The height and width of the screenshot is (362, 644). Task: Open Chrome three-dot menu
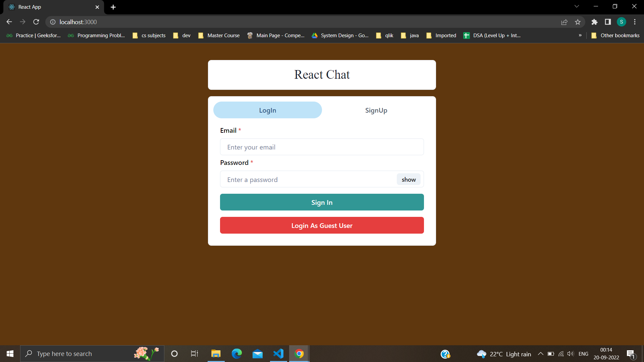635,22
